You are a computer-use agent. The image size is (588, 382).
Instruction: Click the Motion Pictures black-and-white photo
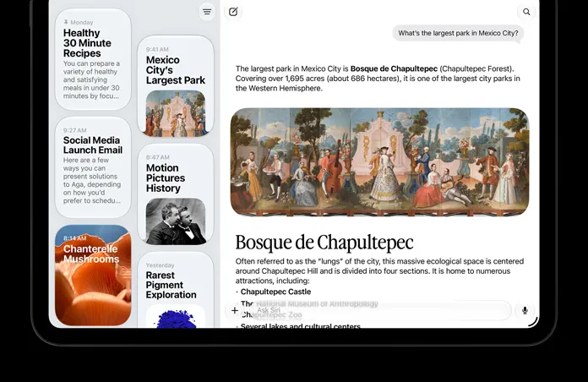[x=176, y=221]
